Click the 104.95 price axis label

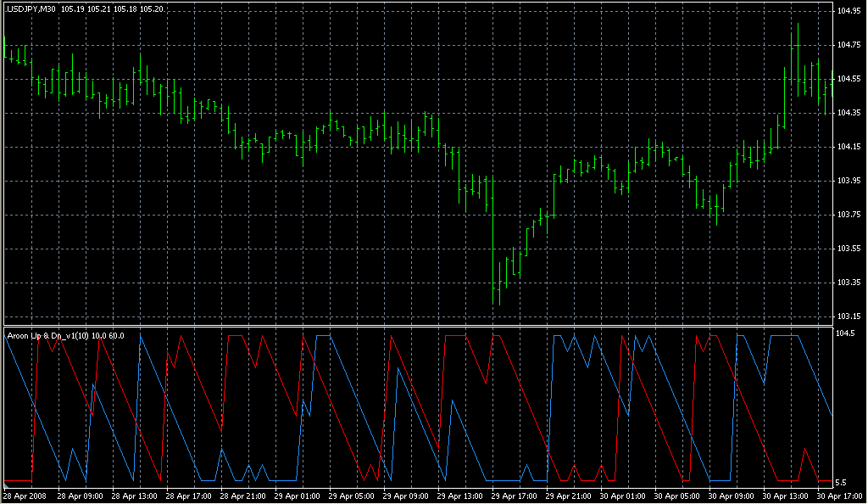[849, 11]
